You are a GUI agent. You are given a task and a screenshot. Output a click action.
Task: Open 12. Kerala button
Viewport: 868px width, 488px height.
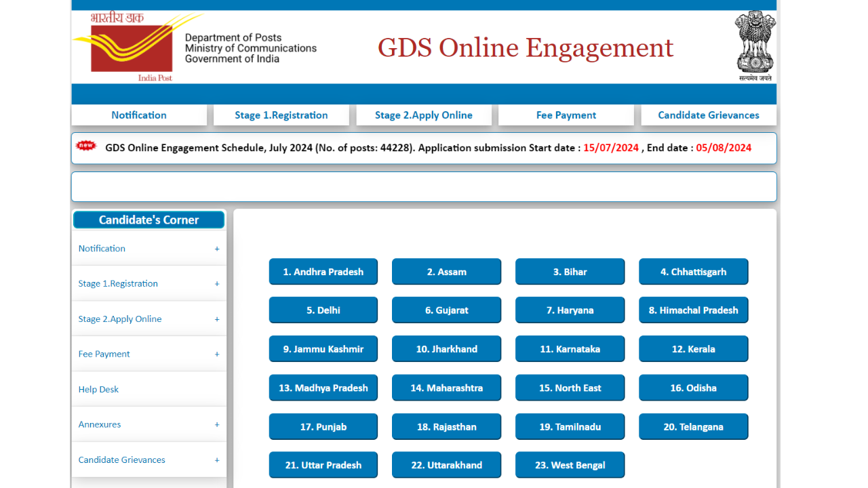tap(694, 349)
